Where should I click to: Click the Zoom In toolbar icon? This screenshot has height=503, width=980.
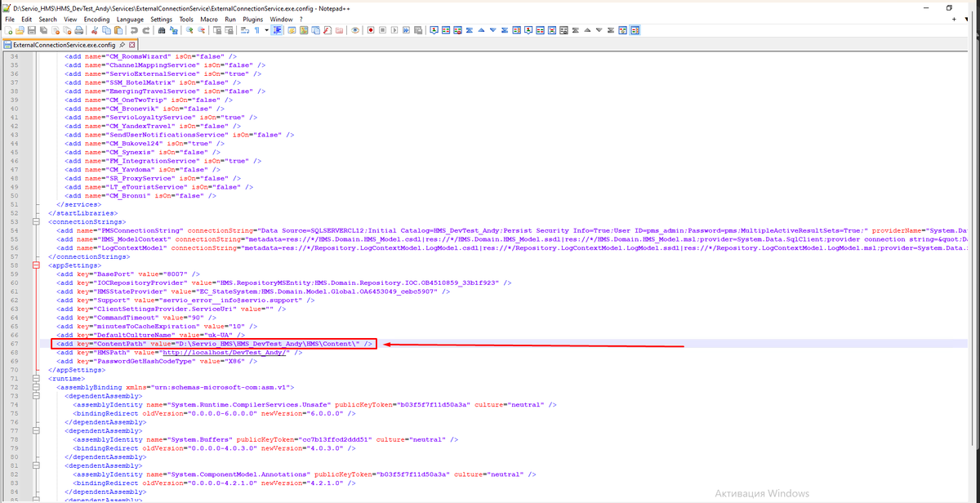(x=190, y=29)
